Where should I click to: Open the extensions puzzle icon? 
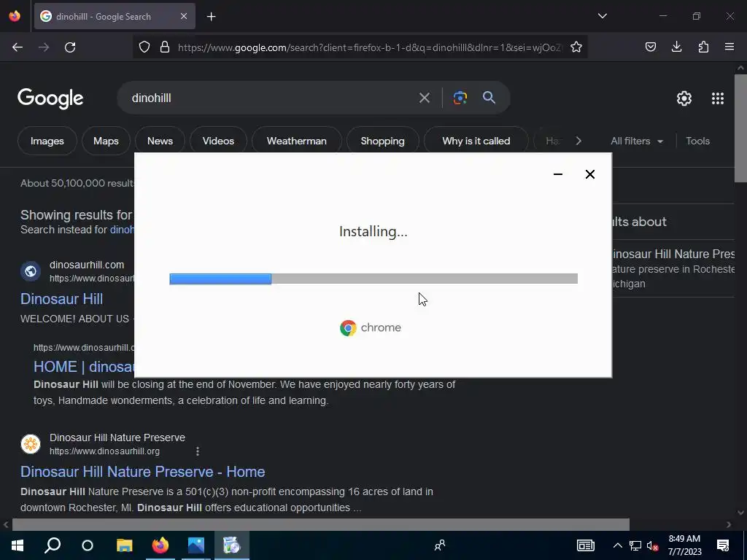pos(703,47)
